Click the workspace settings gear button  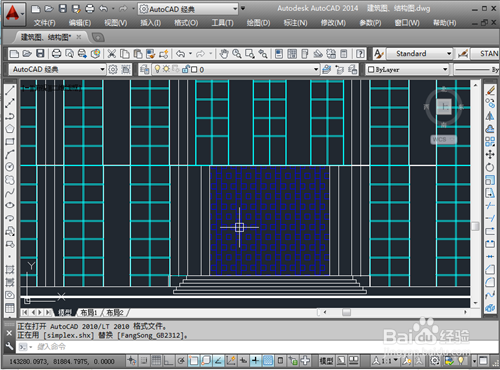(x=113, y=69)
